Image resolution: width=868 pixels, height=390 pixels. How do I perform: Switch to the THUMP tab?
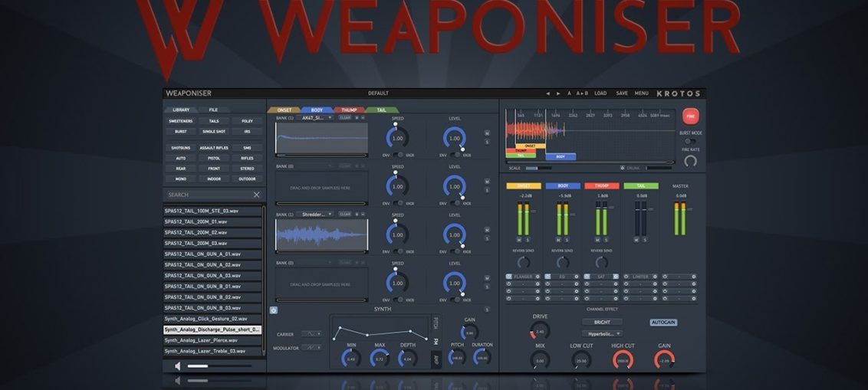click(349, 110)
